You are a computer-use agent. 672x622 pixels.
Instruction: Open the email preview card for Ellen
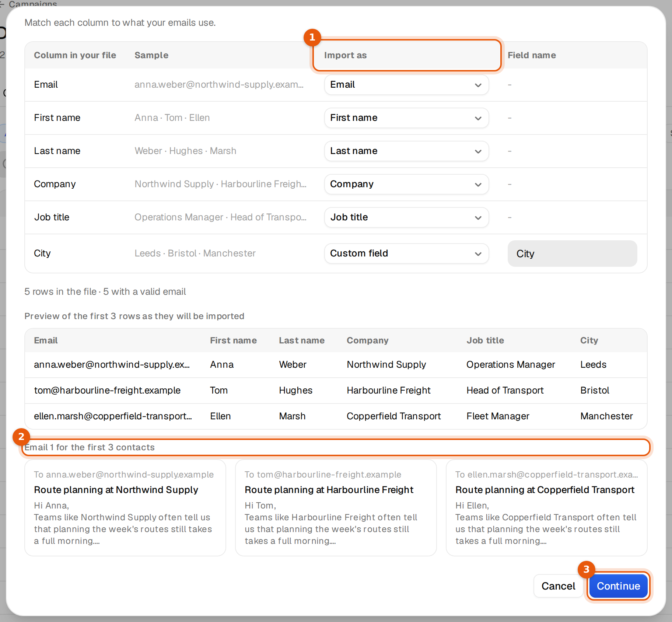546,508
